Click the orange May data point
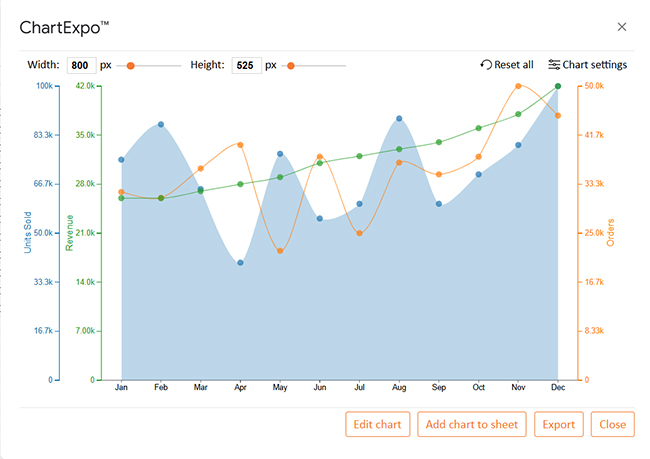Viewport: 650px width, 459px height. click(x=280, y=250)
